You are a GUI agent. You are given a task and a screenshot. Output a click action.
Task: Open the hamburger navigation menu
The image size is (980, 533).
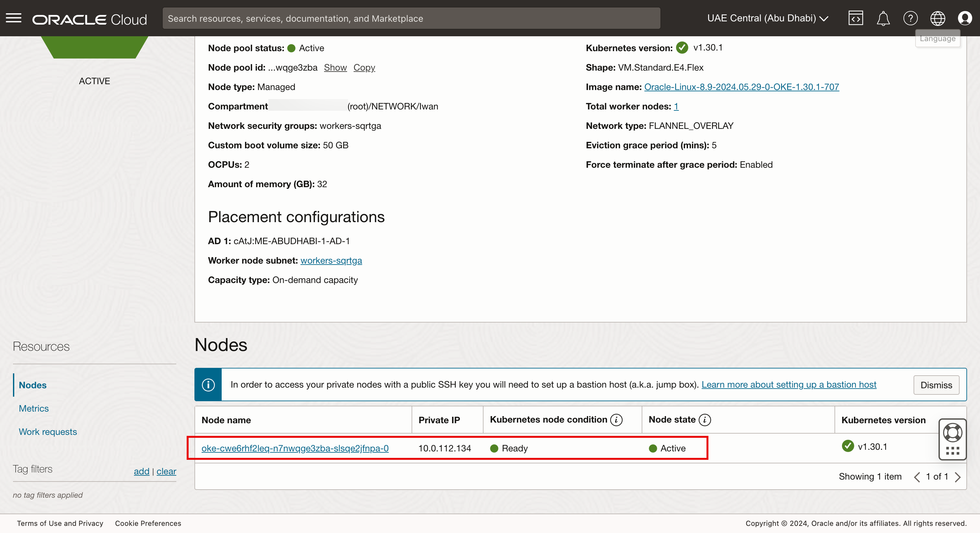pyautogui.click(x=14, y=18)
